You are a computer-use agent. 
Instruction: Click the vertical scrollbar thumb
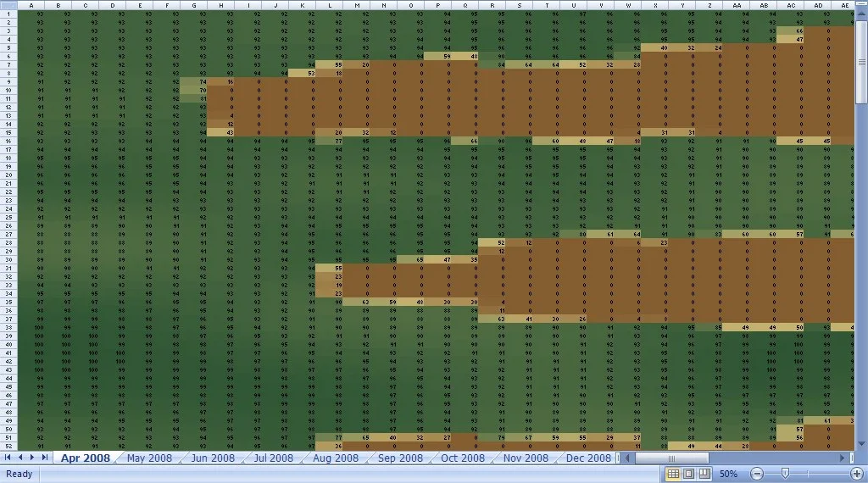pos(862,62)
